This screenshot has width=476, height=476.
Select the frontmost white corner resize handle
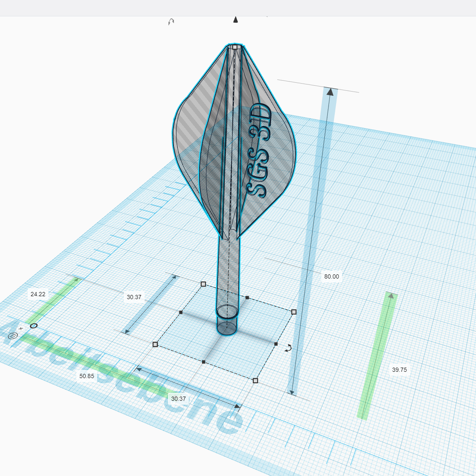pos(255,381)
